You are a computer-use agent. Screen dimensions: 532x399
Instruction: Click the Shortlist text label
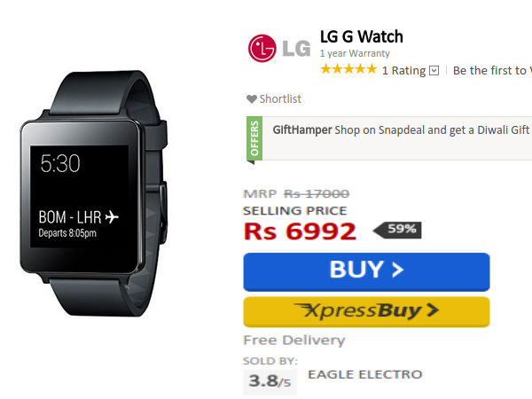coord(280,99)
